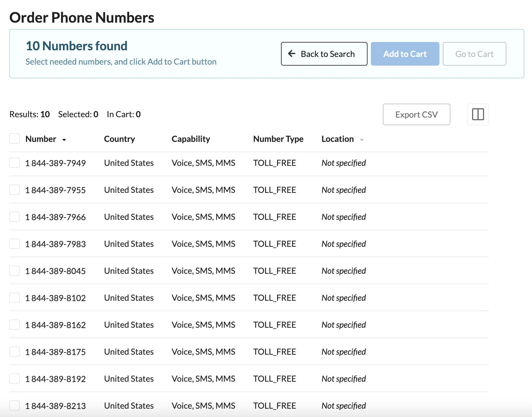Screen dimensions: 532x417
Task: Click TOLL_FREE in the 844-389-8213 row
Action: pyautogui.click(x=275, y=406)
